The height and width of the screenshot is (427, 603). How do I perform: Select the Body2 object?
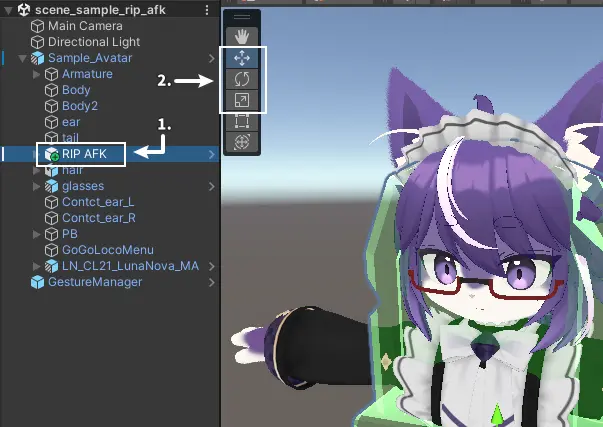80,106
